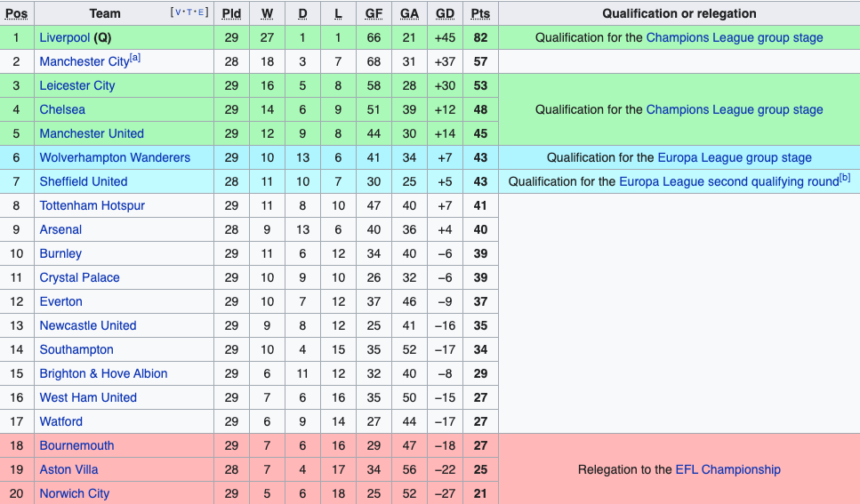This screenshot has height=504, width=860.
Task: Open the Liverpool team link
Action: coord(65,38)
